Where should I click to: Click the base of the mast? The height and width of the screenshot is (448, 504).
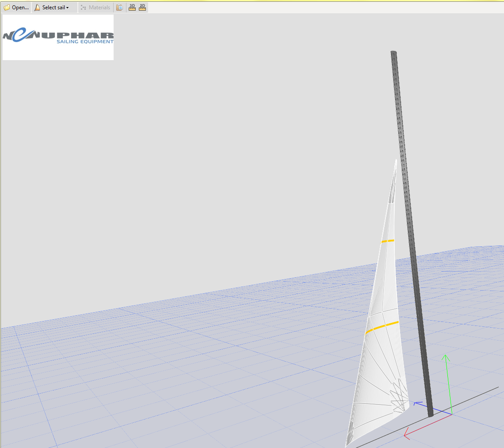tap(430, 414)
